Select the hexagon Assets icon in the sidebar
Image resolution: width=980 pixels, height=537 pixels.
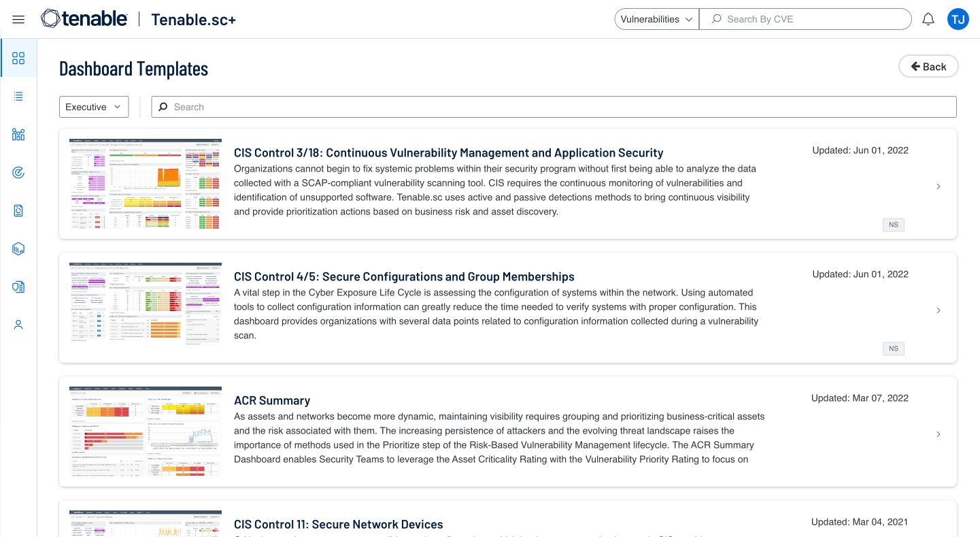[x=18, y=248]
